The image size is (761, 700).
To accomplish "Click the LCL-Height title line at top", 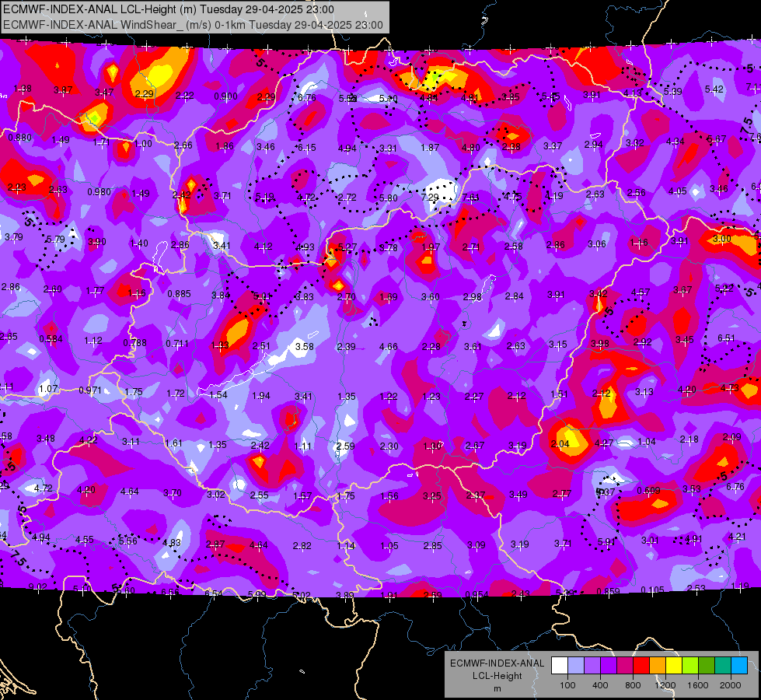I will coord(169,9).
